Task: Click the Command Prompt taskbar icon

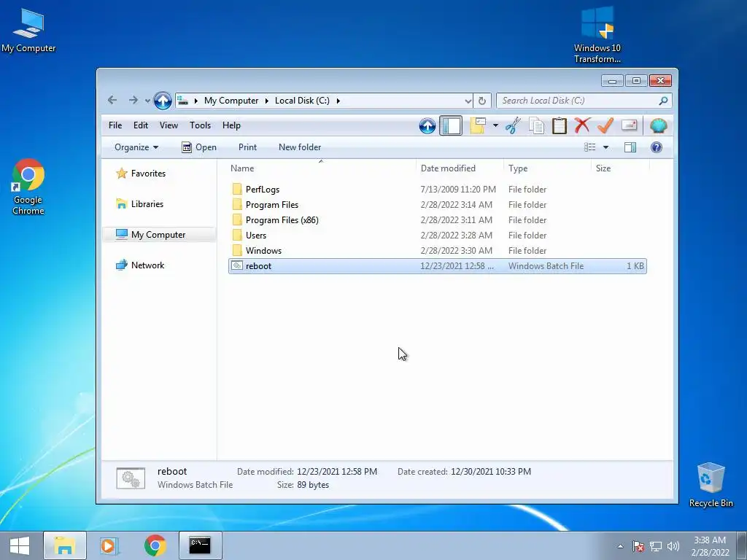Action: [x=200, y=545]
